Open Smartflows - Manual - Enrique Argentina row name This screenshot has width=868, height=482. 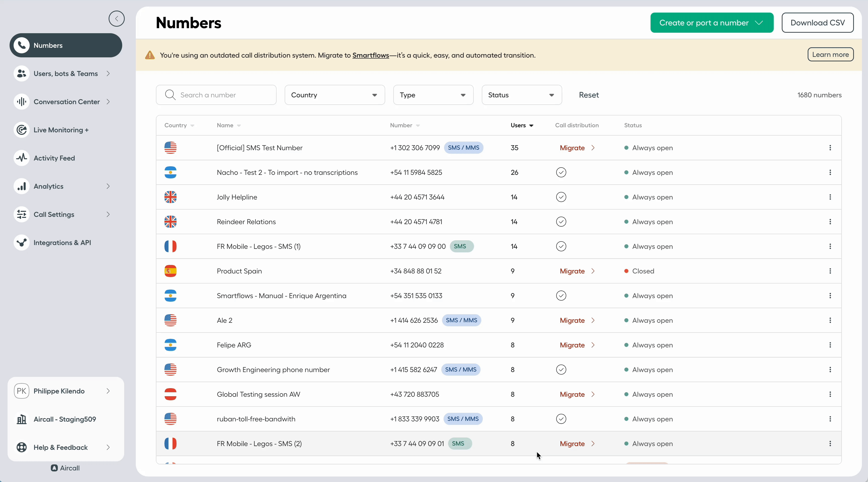pos(281,296)
